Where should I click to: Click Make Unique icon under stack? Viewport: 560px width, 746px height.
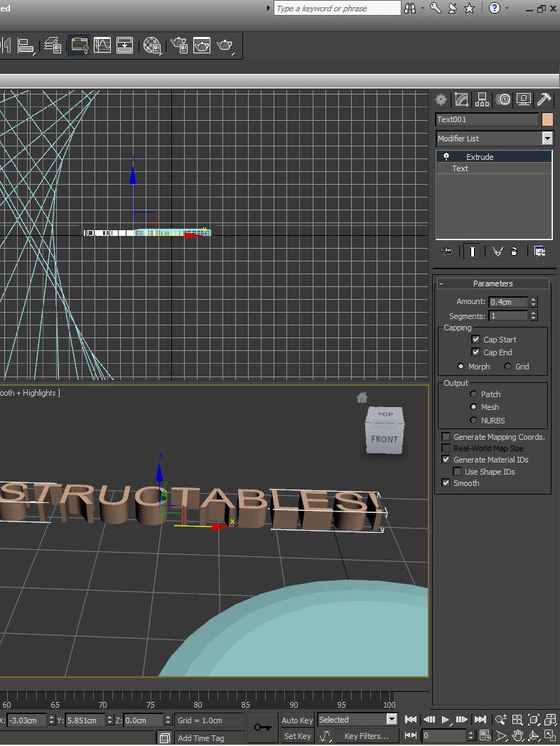tap(497, 252)
